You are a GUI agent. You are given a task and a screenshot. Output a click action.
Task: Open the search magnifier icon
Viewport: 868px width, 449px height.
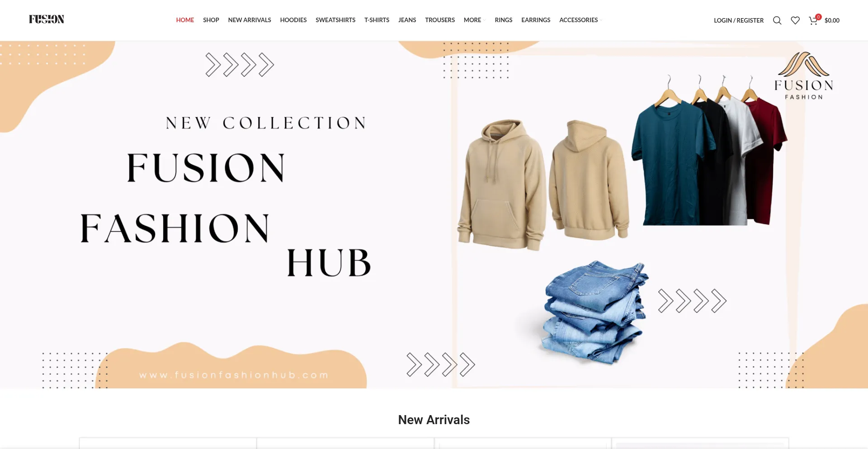pyautogui.click(x=777, y=20)
